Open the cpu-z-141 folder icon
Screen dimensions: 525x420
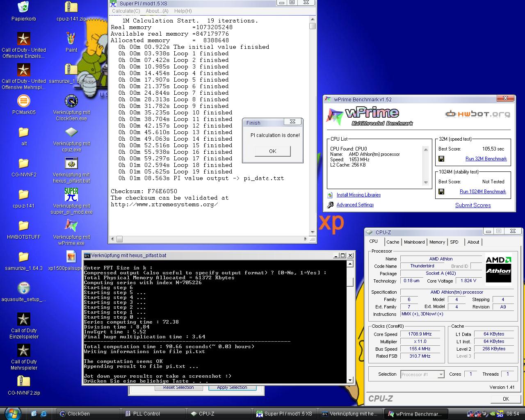coord(24,194)
